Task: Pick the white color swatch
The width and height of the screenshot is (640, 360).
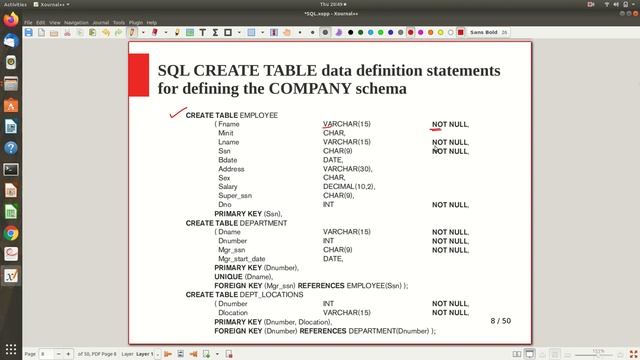Action: coord(451,32)
